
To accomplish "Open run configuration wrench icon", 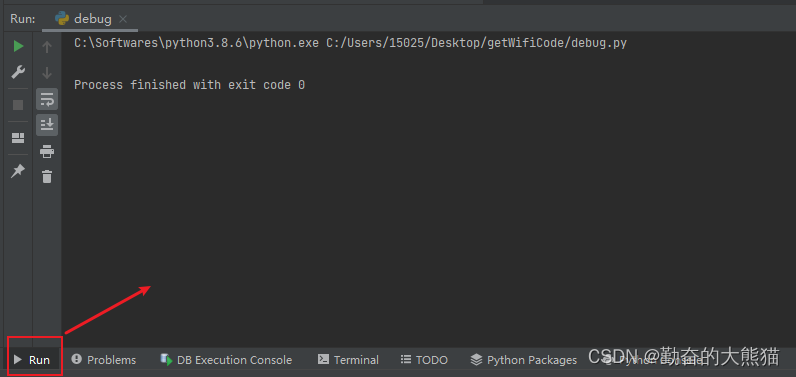I will tap(18, 72).
